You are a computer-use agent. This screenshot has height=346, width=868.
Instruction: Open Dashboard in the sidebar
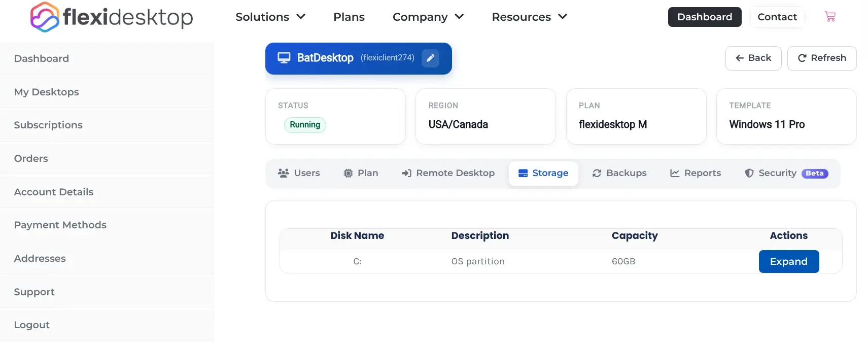[107, 58]
